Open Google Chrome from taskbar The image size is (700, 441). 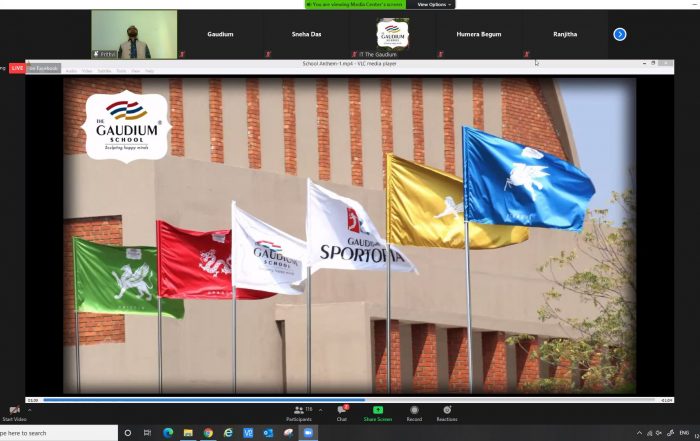pos(208,433)
